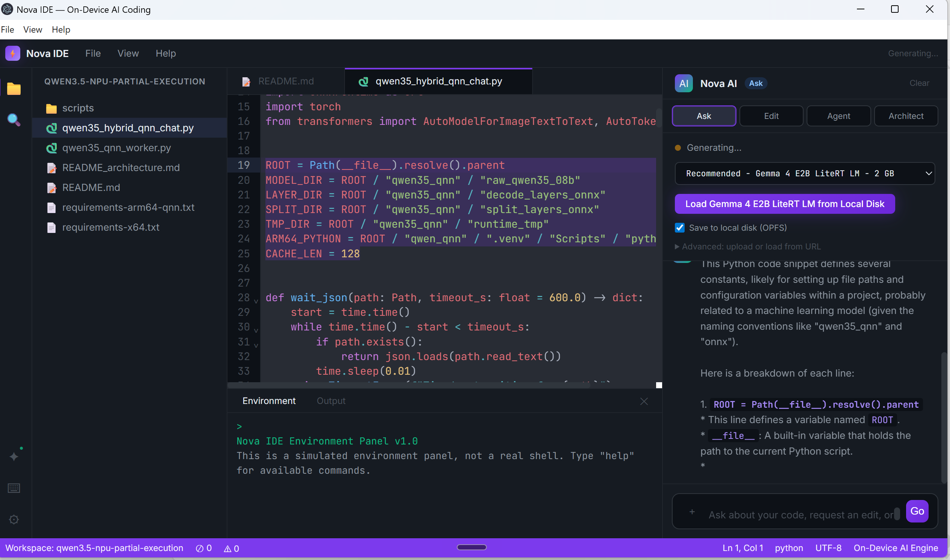Collapse the wait_json function fold on line 28
Viewport: 950px width, 560px height.
256,301
